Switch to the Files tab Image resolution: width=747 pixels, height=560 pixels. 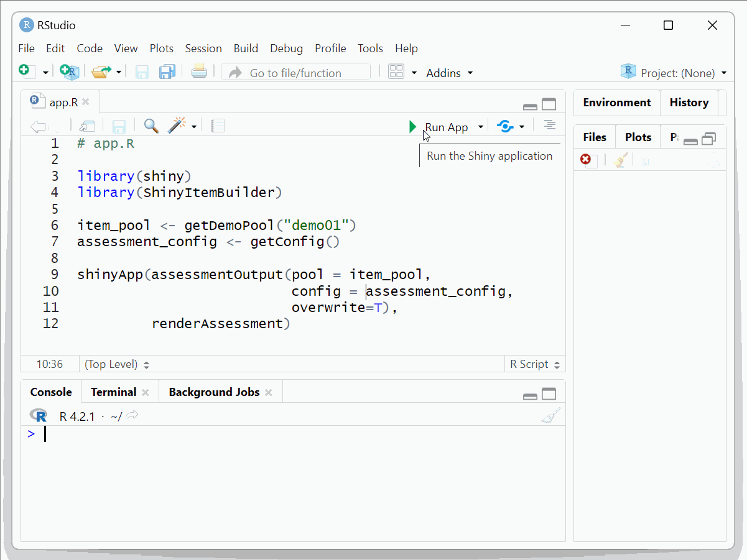[x=595, y=137]
